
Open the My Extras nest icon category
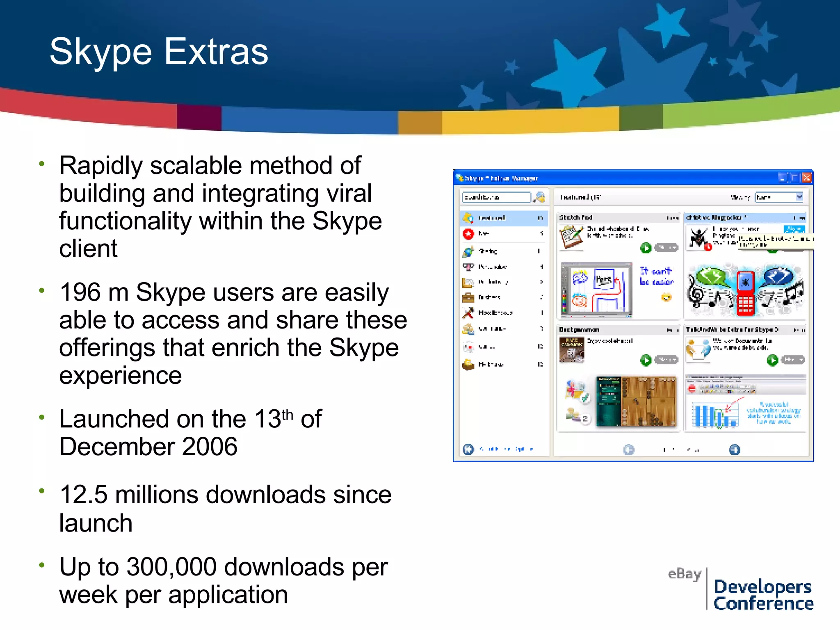(504, 364)
